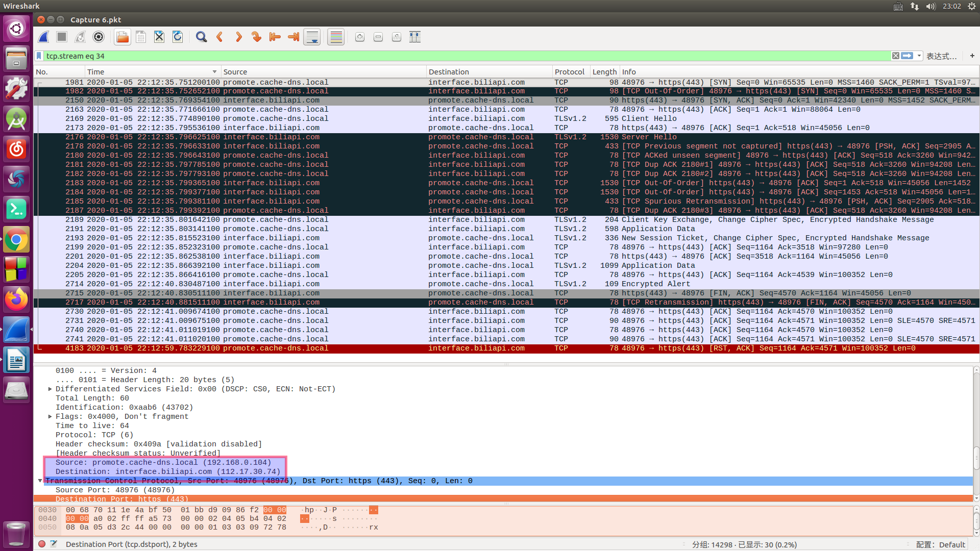Toggle the filter bookmark icon

(39, 56)
